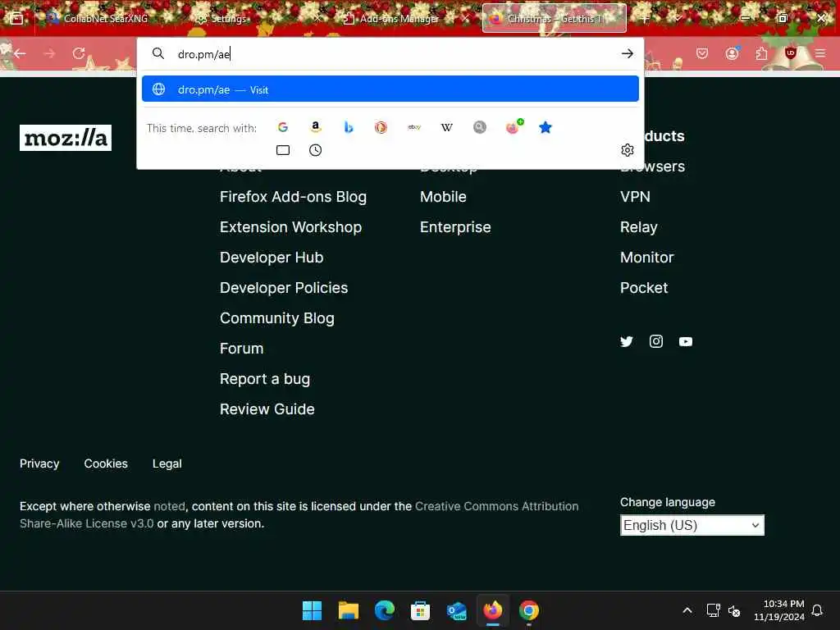Close the Settings tab
The width and height of the screenshot is (840, 630).
317,19
